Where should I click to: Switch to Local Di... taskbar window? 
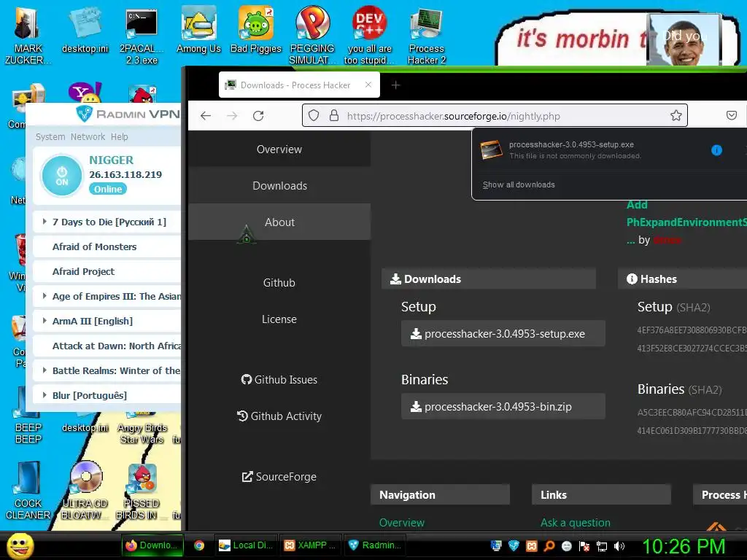(x=245, y=545)
